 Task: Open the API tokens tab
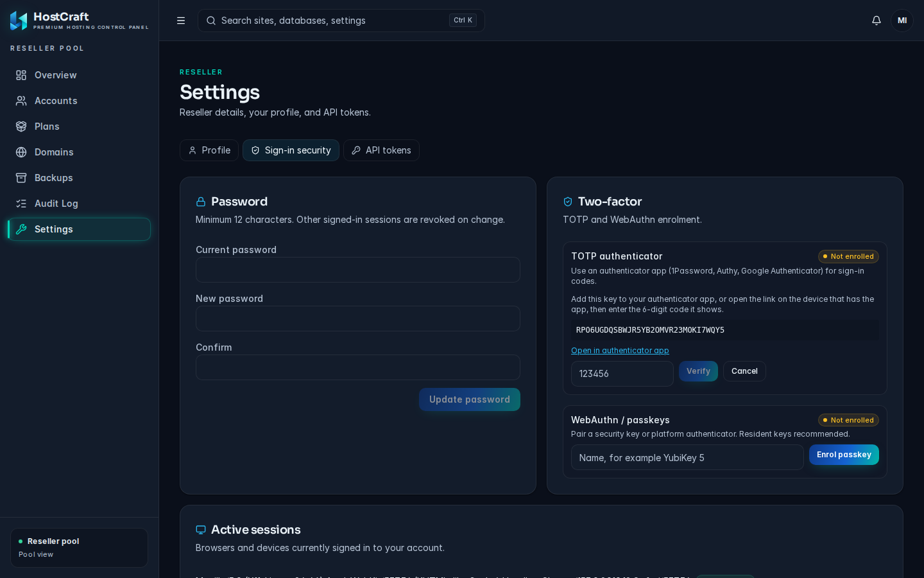pyautogui.click(x=381, y=150)
